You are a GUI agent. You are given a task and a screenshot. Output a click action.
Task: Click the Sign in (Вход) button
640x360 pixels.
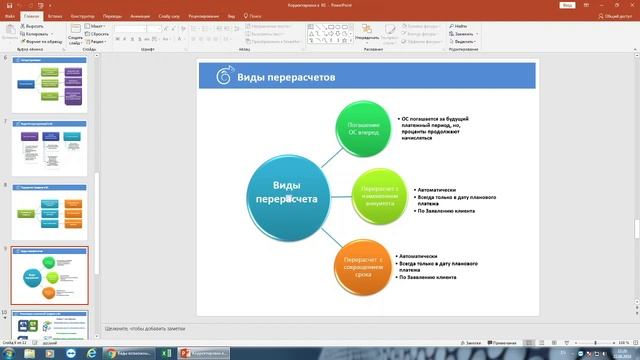pyautogui.click(x=567, y=5)
